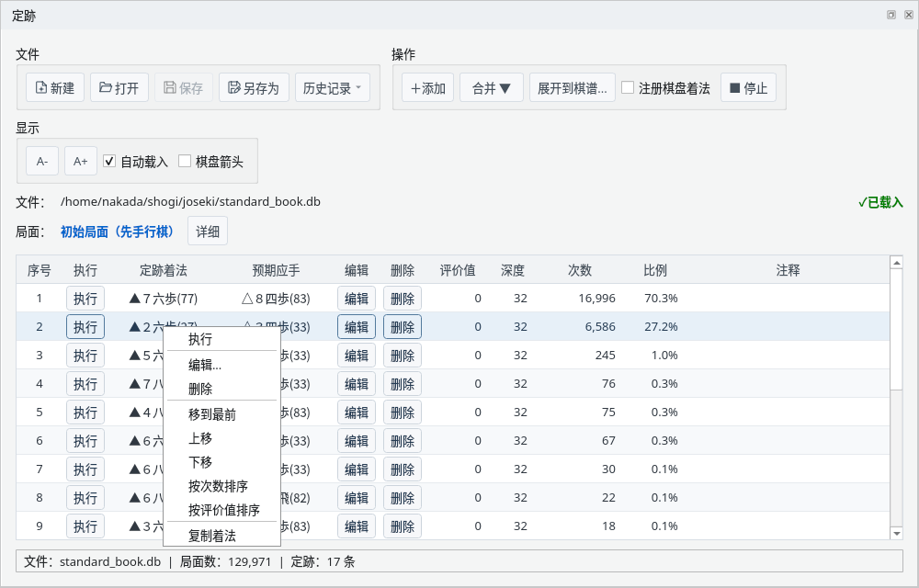This screenshot has width=919, height=588.
Task: Click 执行 button in row 5
Action: pos(85,413)
